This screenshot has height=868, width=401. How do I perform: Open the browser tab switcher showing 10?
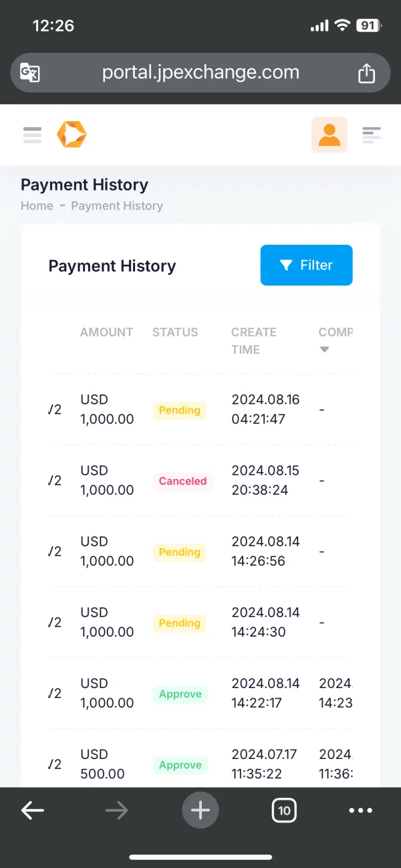284,811
